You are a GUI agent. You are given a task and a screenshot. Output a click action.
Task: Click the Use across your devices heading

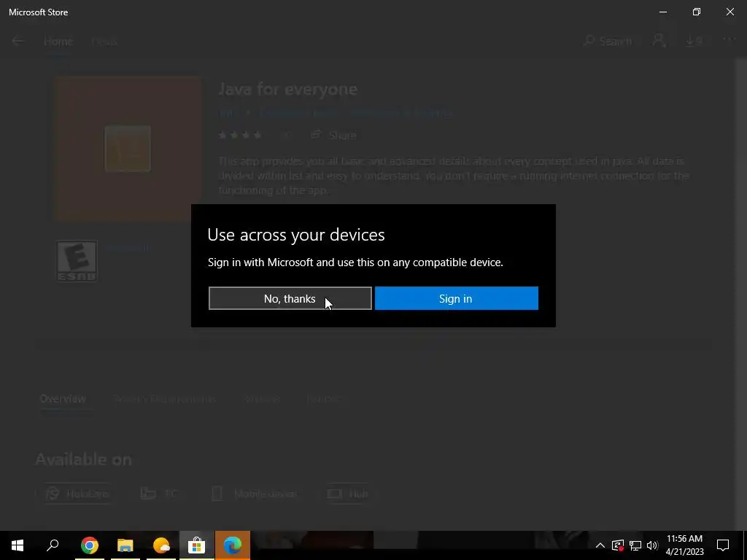coord(296,235)
